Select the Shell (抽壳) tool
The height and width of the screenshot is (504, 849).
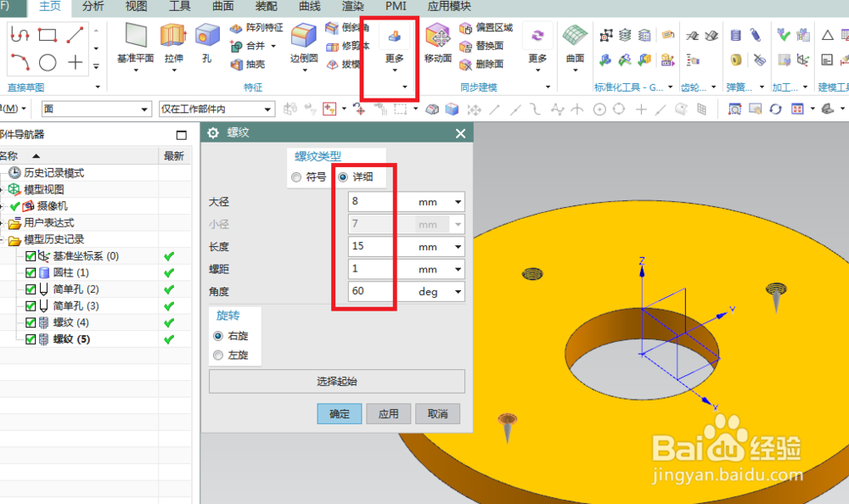(x=247, y=64)
